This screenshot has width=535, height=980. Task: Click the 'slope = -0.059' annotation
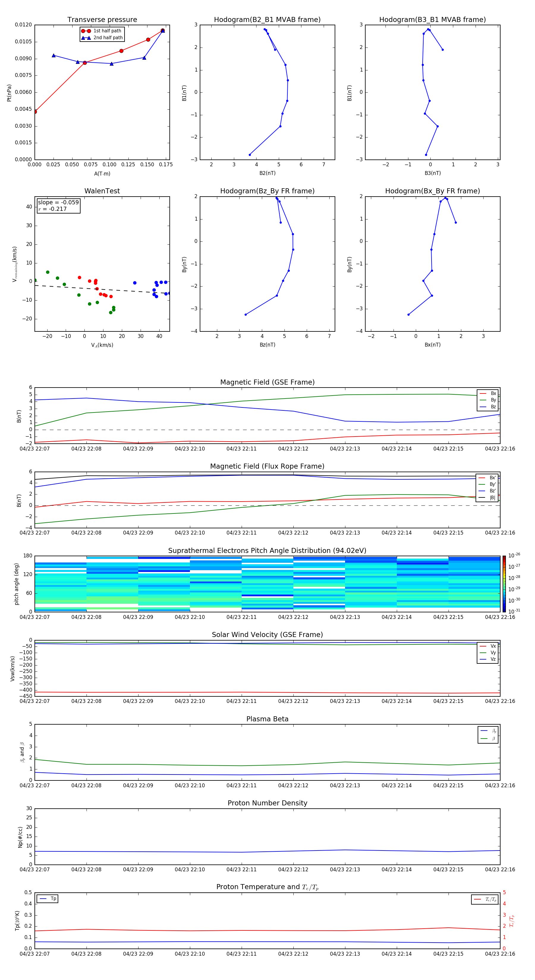[x=58, y=203]
